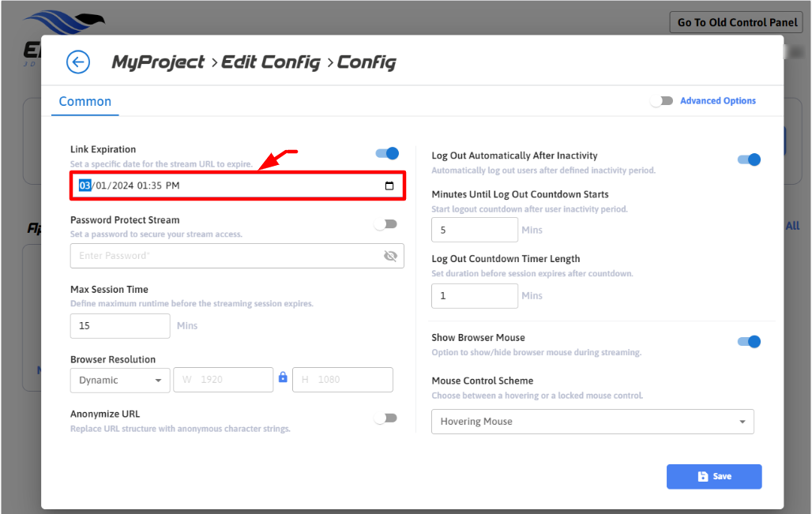Enable Password Protect Stream toggle

pos(385,224)
